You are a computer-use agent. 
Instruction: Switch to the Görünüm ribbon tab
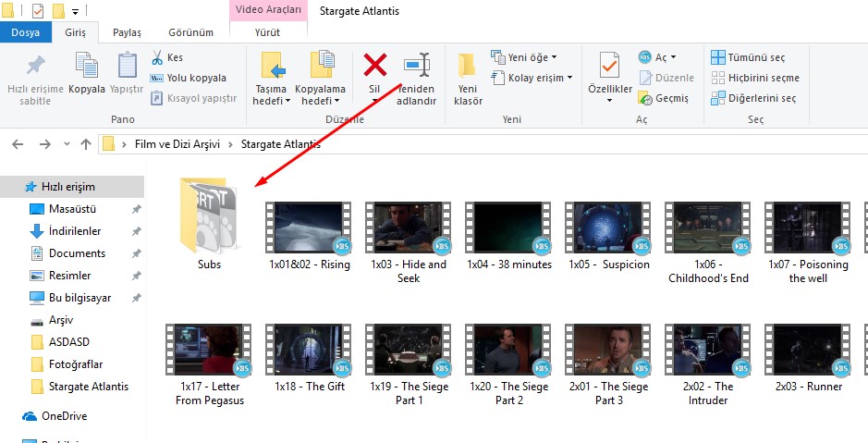(190, 32)
